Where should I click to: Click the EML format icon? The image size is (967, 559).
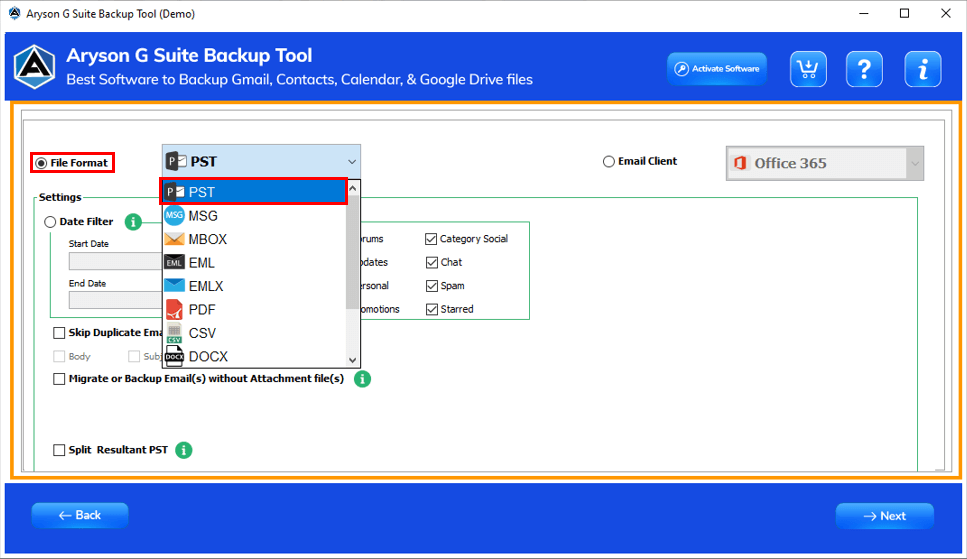pos(175,263)
